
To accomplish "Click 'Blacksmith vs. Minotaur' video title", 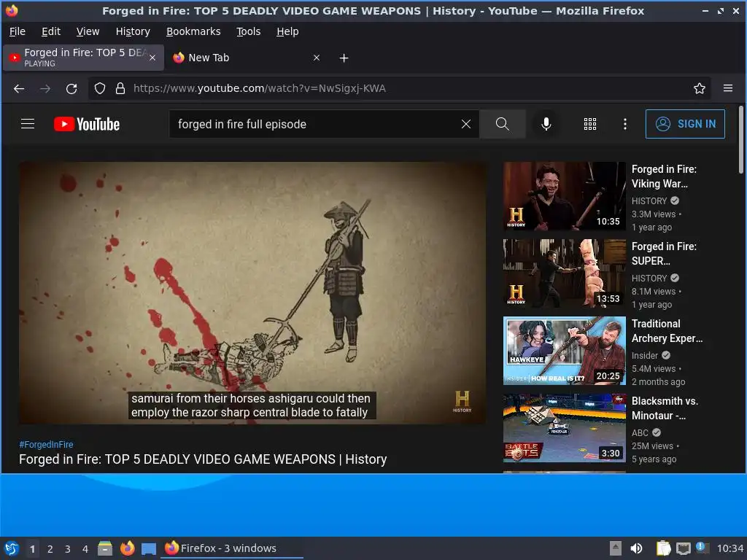I will [665, 408].
